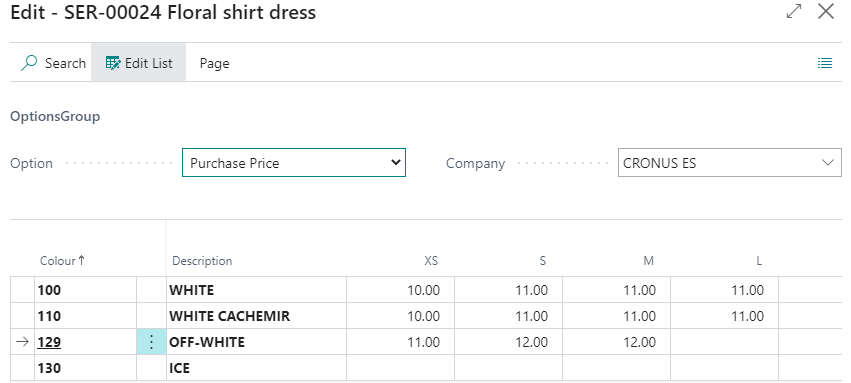851x383 pixels.
Task: Close the Edit dialog with X
Action: coord(826,11)
